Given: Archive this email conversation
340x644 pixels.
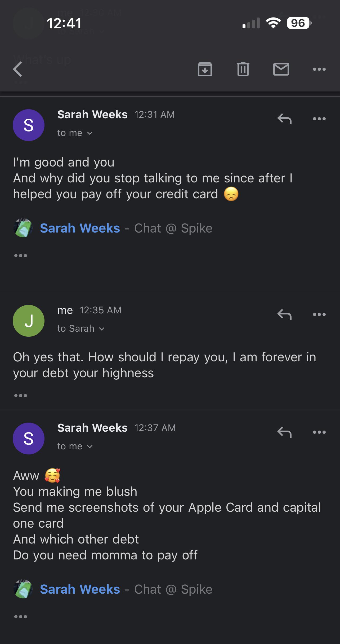Looking at the screenshot, I should point(205,70).
